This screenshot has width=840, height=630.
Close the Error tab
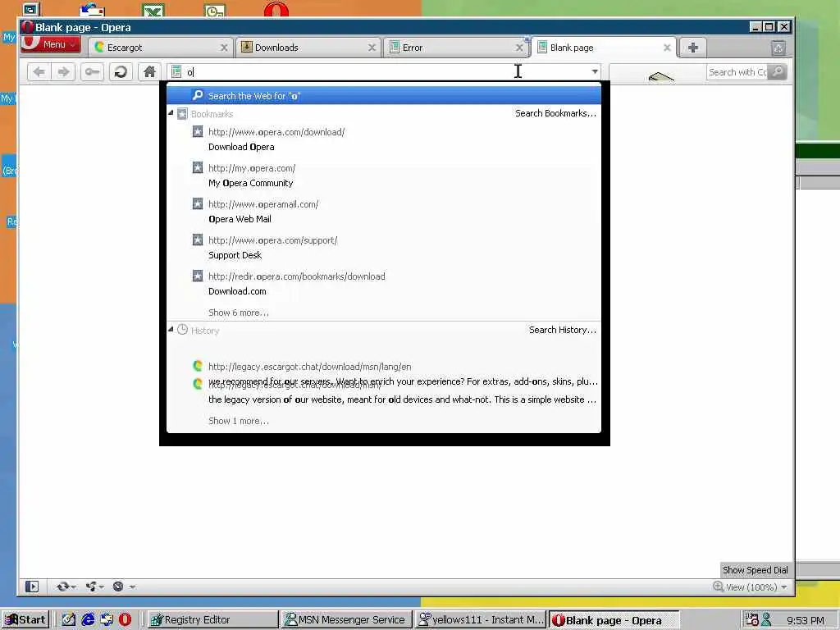pyautogui.click(x=519, y=48)
